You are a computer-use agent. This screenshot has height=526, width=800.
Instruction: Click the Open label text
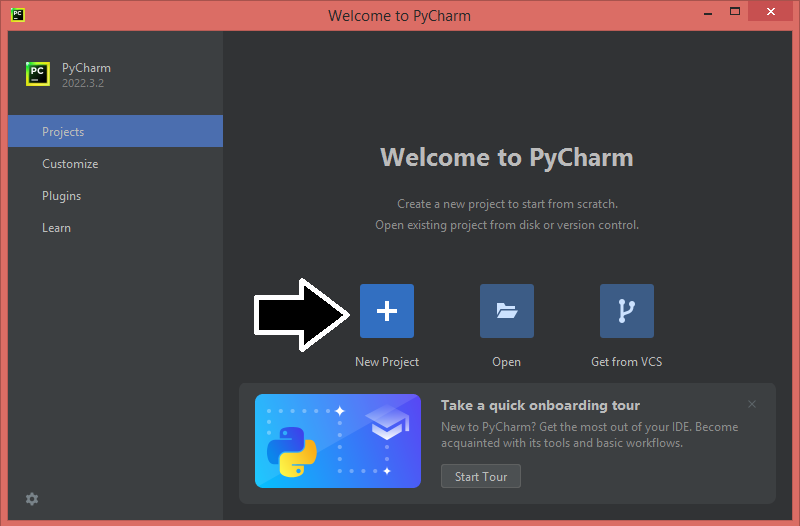pos(506,362)
